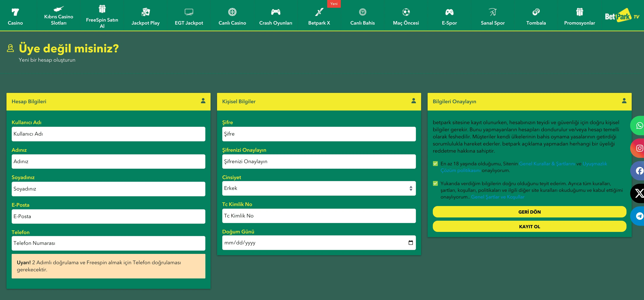This screenshot has width=644, height=300.
Task: Focus the Kullanıcı Adı input field
Action: point(108,134)
